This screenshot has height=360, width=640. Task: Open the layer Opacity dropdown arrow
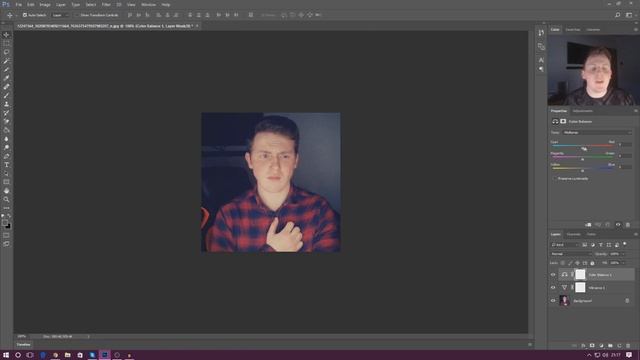coord(623,254)
